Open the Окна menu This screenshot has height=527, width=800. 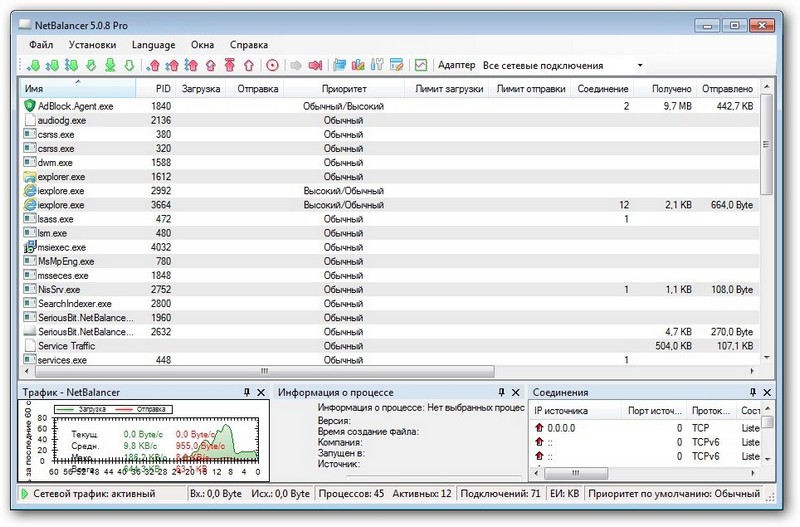202,45
